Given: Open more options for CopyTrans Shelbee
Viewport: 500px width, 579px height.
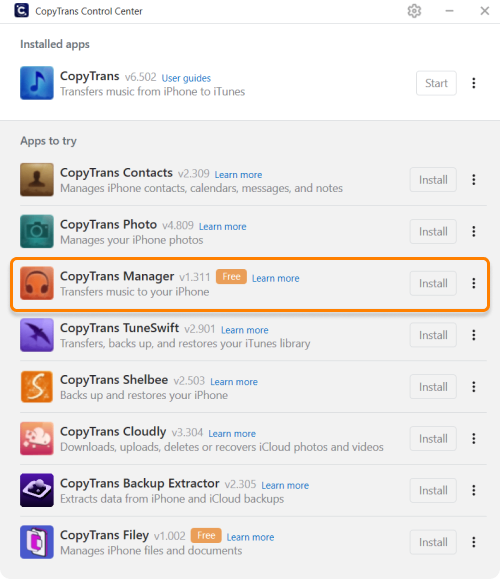Looking at the screenshot, I should point(474,387).
